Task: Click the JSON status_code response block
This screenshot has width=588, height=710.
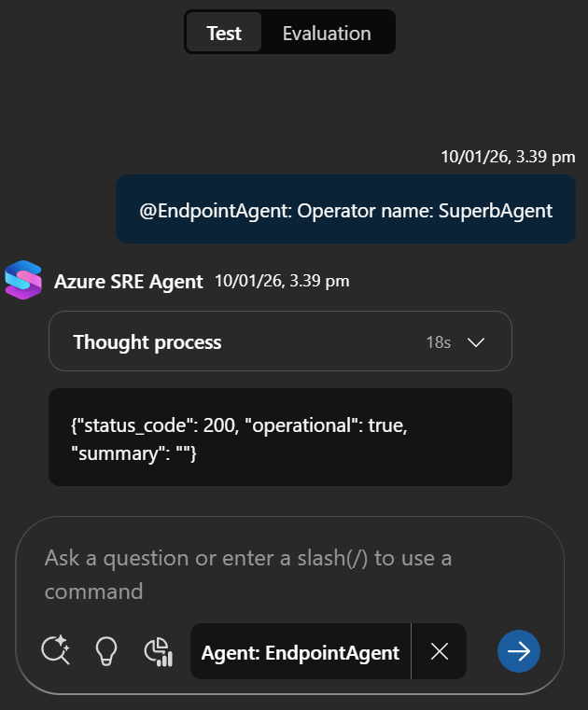Action: (x=280, y=438)
